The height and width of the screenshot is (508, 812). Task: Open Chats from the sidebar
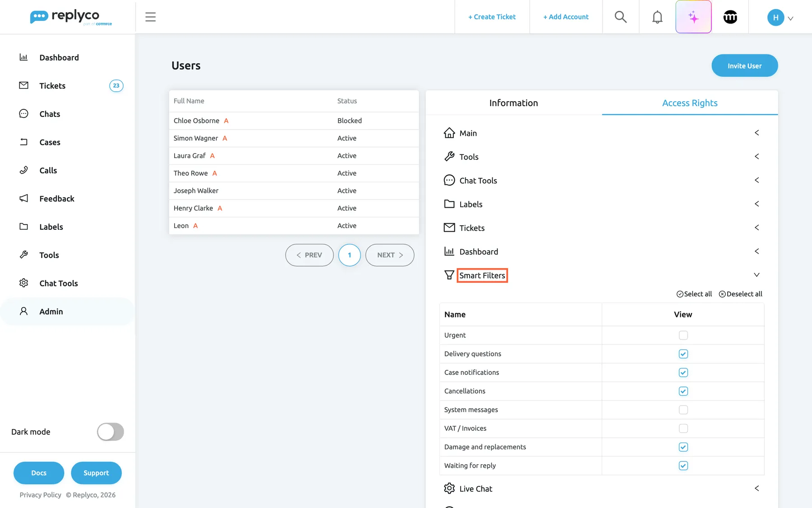50,114
